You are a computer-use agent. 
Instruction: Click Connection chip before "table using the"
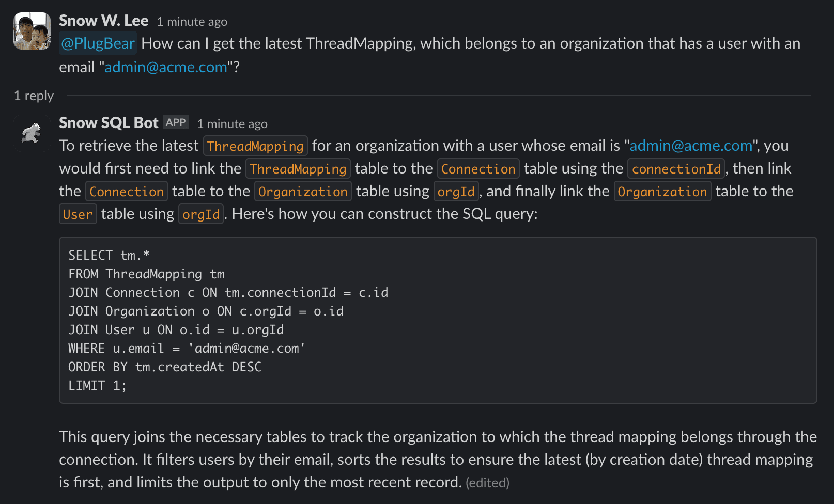(478, 169)
